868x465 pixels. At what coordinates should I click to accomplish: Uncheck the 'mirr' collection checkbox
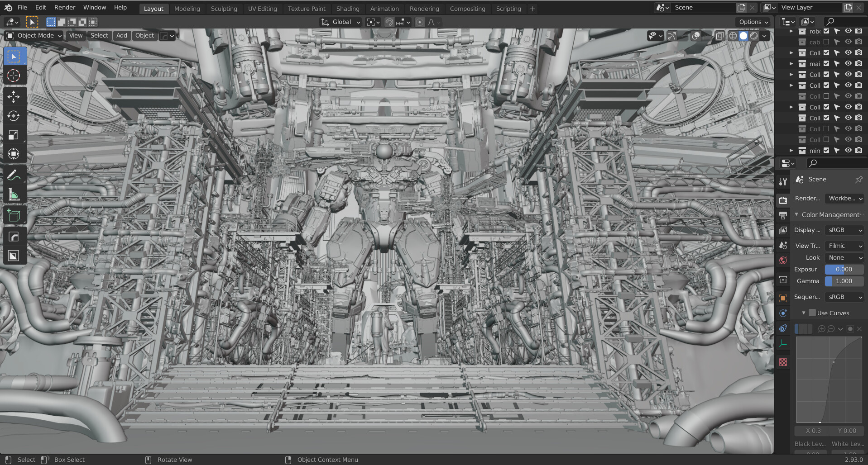point(826,150)
